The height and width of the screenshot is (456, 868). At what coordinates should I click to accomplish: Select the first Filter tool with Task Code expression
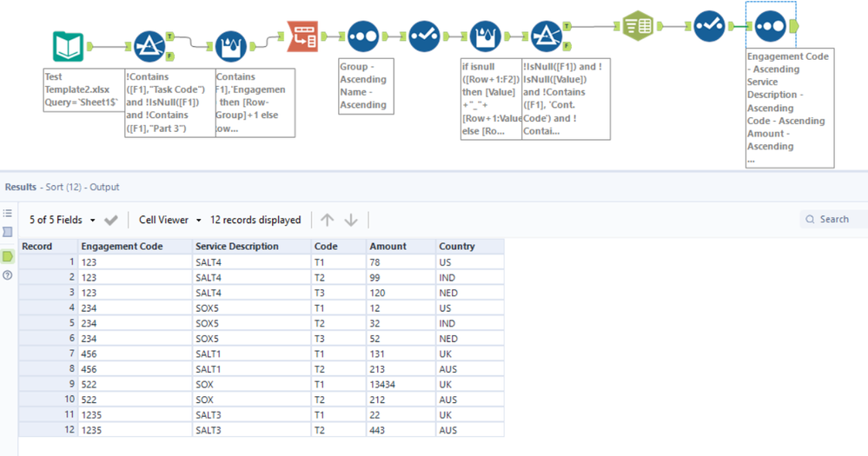(149, 47)
